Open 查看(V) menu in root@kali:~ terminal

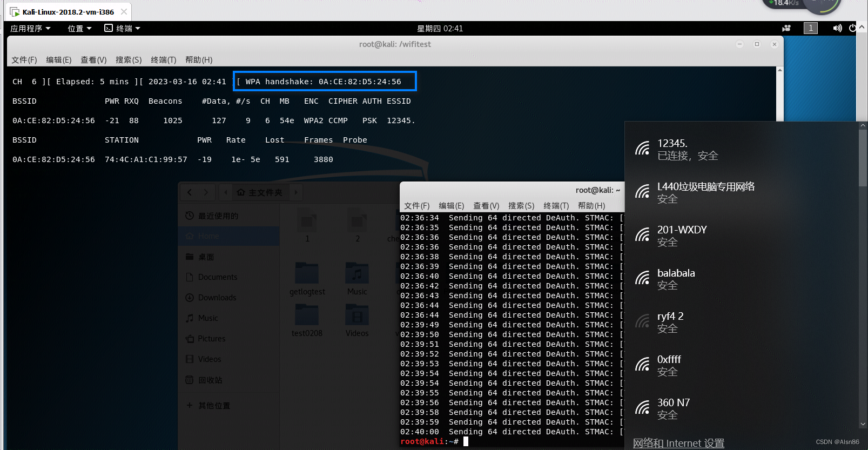click(x=486, y=205)
